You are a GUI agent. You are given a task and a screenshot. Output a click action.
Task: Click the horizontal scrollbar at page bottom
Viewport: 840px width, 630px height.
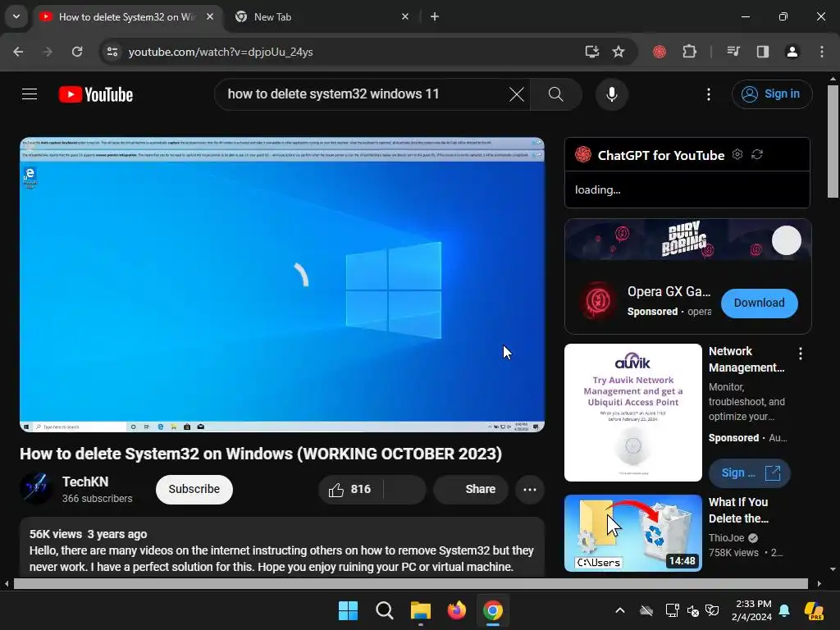point(411,583)
